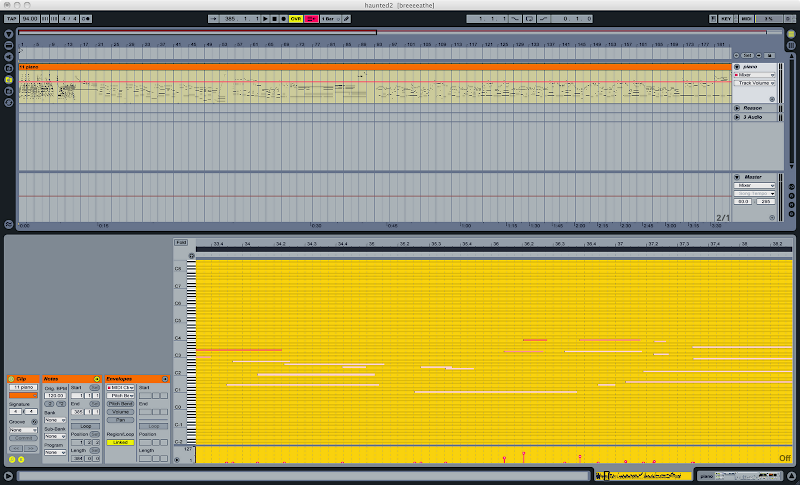
Task: Click the Fold button above the piano roll
Action: tap(181, 242)
